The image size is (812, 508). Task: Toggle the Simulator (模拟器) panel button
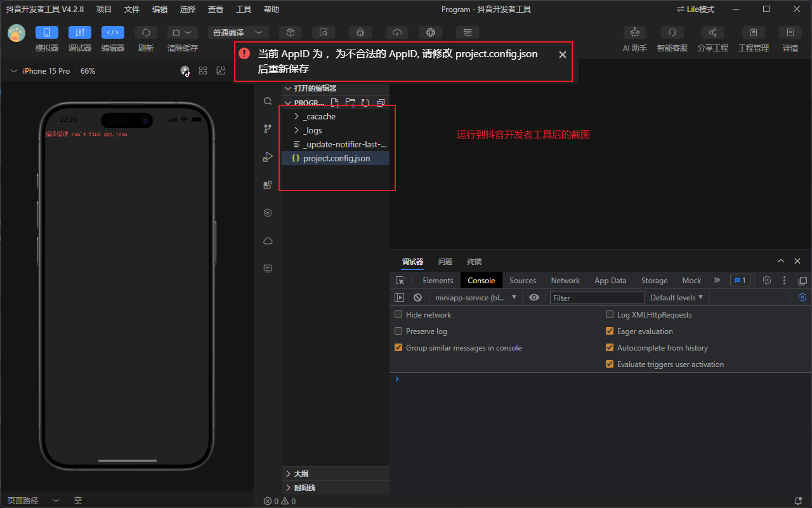coord(47,32)
